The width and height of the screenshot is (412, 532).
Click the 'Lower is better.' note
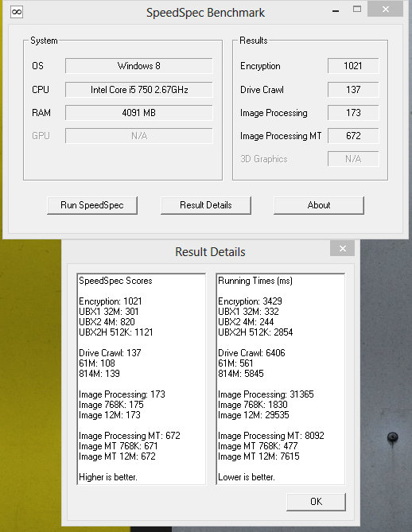pyautogui.click(x=247, y=477)
